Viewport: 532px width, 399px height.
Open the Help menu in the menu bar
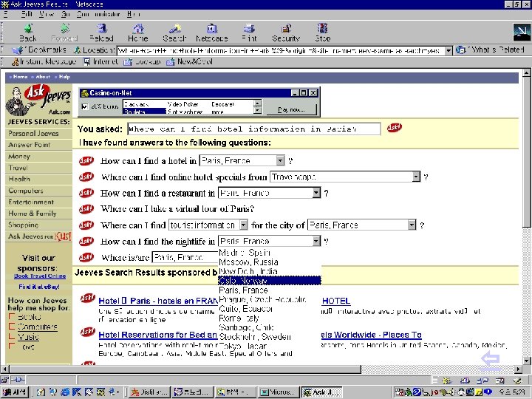click(x=133, y=14)
